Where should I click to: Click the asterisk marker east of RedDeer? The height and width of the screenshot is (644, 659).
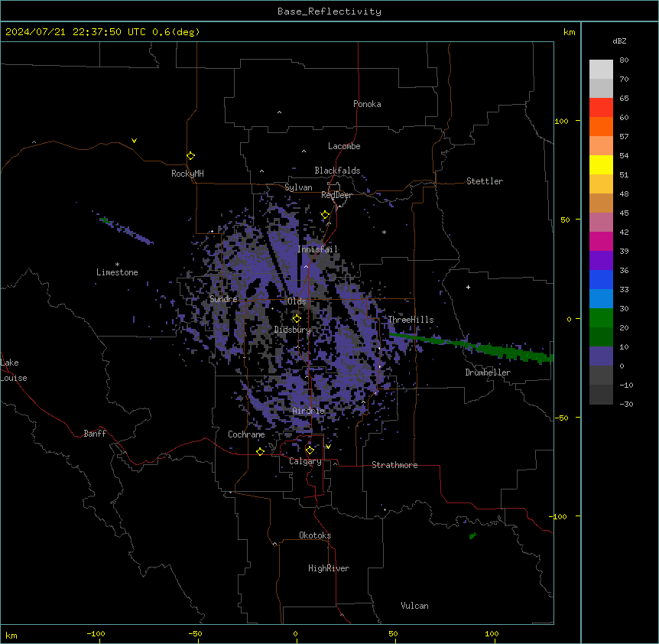[x=384, y=232]
